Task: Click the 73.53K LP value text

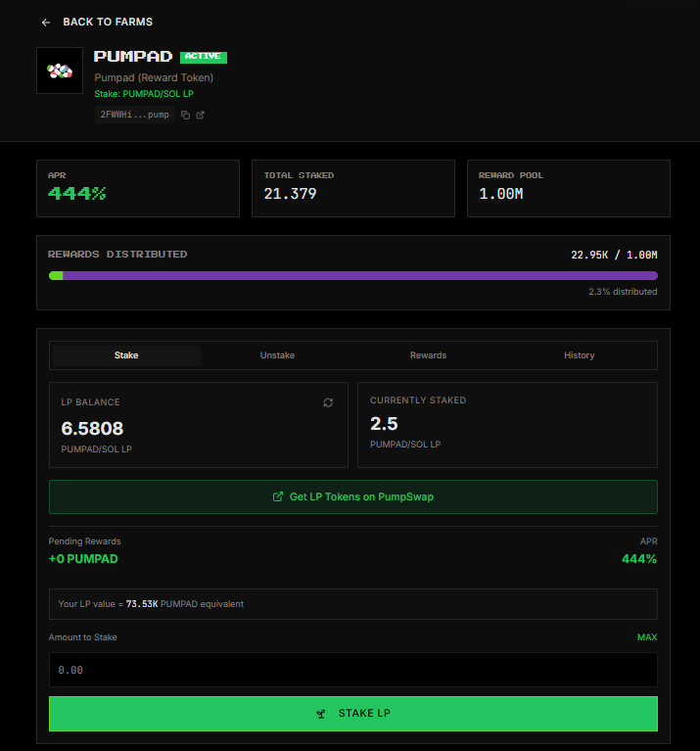Action: [142, 604]
